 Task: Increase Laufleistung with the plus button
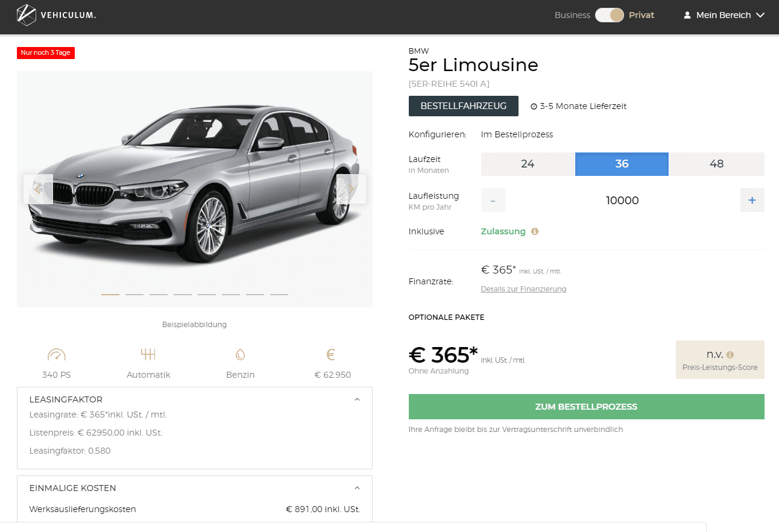tap(752, 200)
